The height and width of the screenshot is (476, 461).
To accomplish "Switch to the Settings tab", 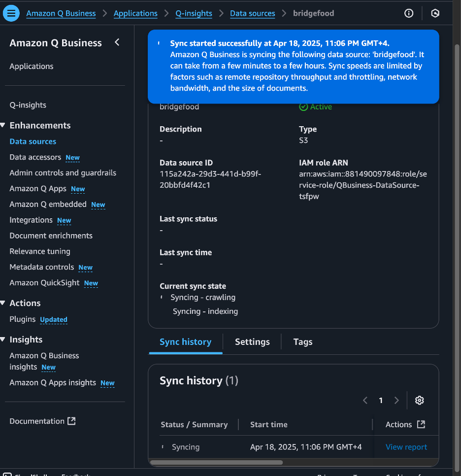I will (x=252, y=342).
